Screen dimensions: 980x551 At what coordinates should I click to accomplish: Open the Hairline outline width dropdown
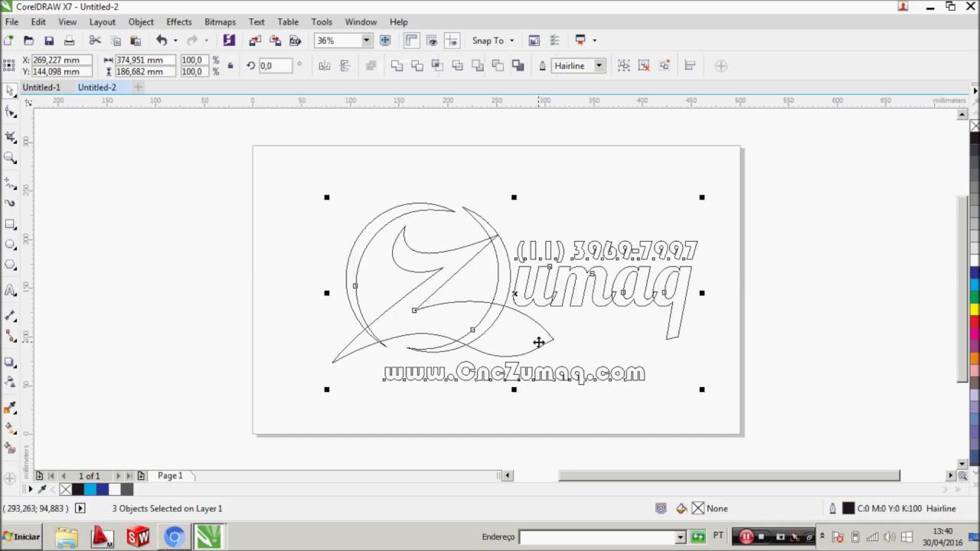[x=599, y=66]
